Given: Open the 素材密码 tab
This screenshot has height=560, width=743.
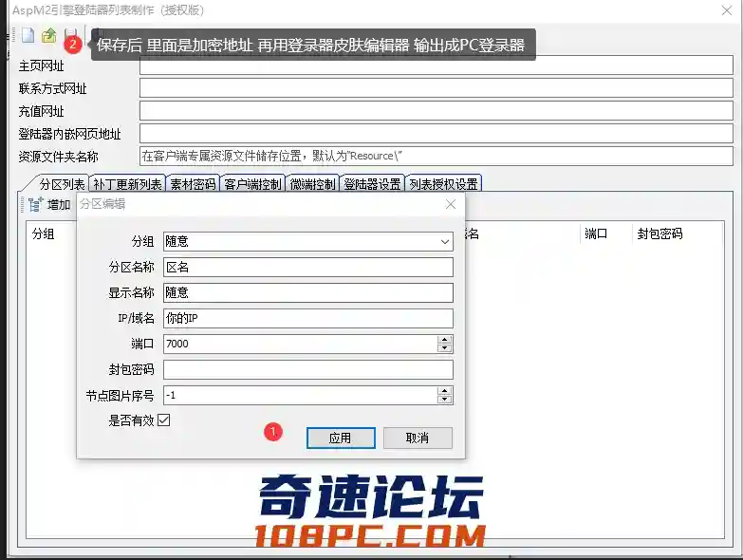Looking at the screenshot, I should [x=193, y=184].
